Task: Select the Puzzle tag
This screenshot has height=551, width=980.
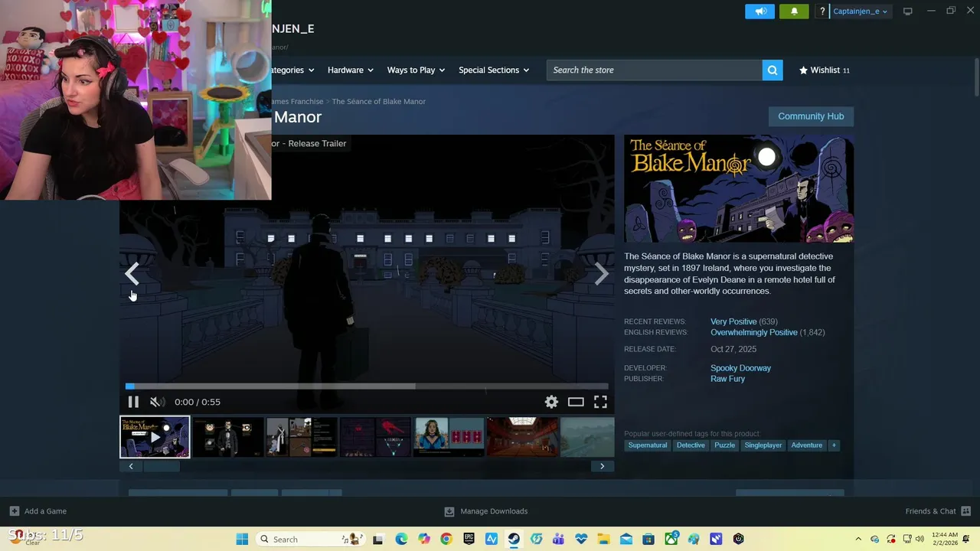Action: pos(724,445)
